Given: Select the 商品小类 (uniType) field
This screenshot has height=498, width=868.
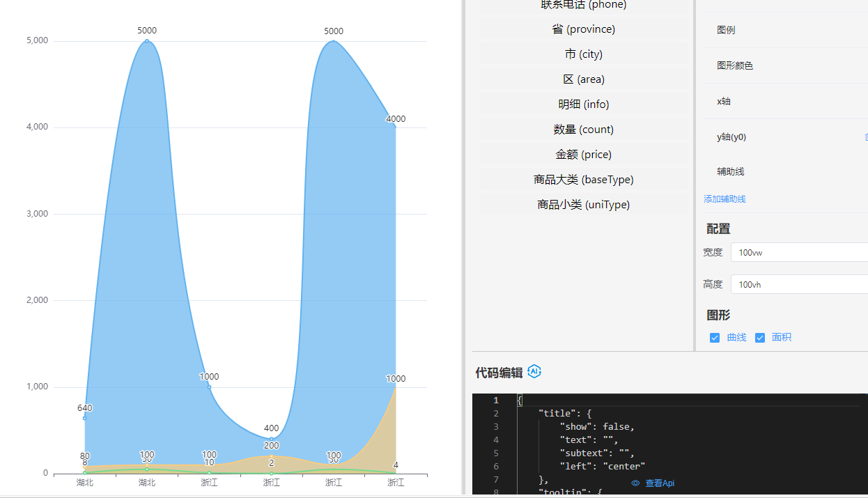Looking at the screenshot, I should [583, 205].
